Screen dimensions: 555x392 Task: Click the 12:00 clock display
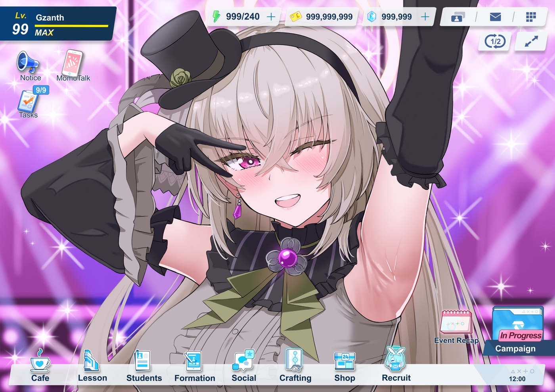[517, 379]
